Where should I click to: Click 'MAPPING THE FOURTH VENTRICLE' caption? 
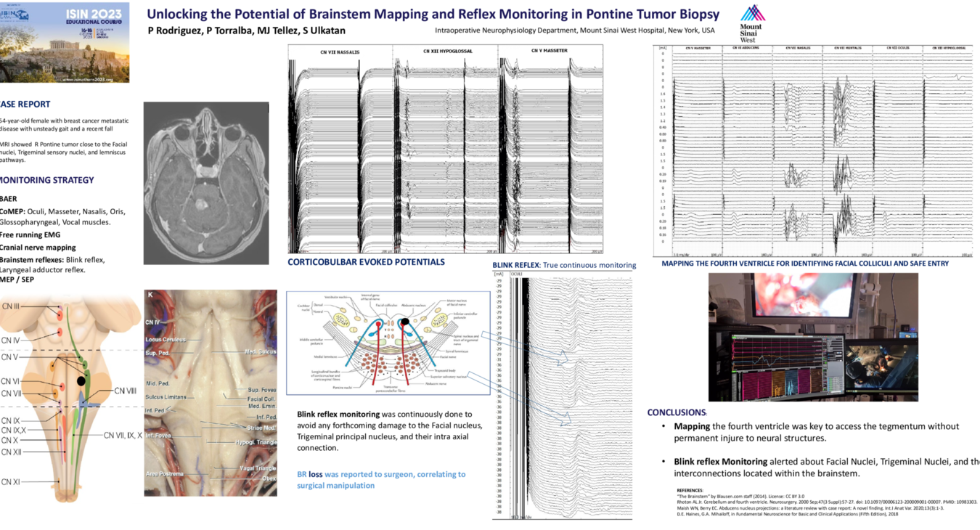tap(805, 264)
